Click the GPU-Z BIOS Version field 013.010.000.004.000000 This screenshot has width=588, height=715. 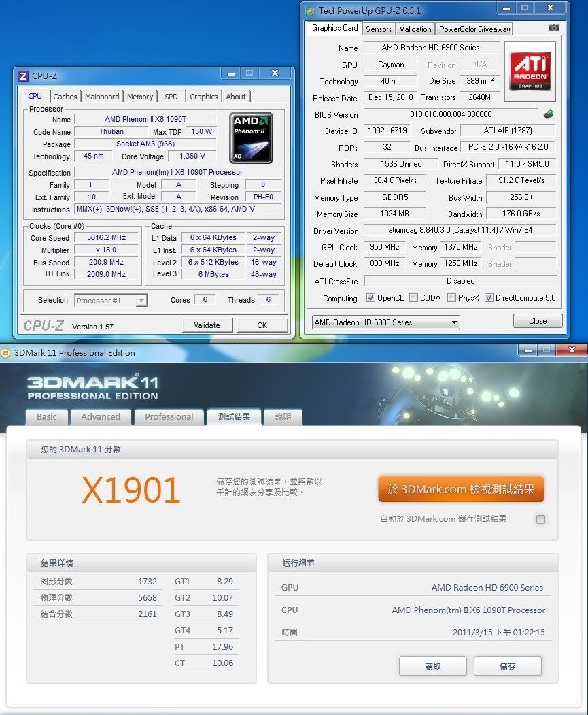pyautogui.click(x=451, y=114)
